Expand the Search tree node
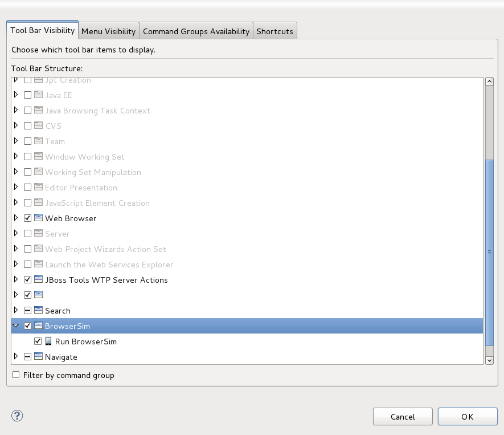This screenshot has width=504, height=435. coord(15,311)
